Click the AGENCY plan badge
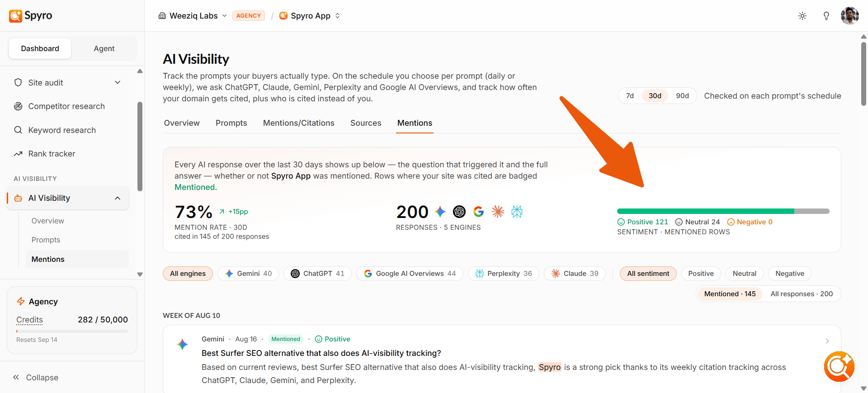 249,16
